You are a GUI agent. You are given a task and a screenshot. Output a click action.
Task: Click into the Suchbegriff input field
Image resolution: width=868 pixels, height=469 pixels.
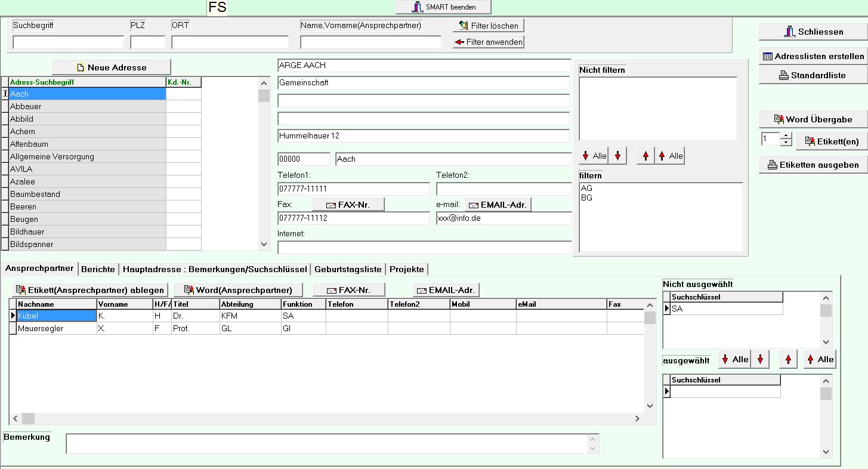tap(68, 42)
